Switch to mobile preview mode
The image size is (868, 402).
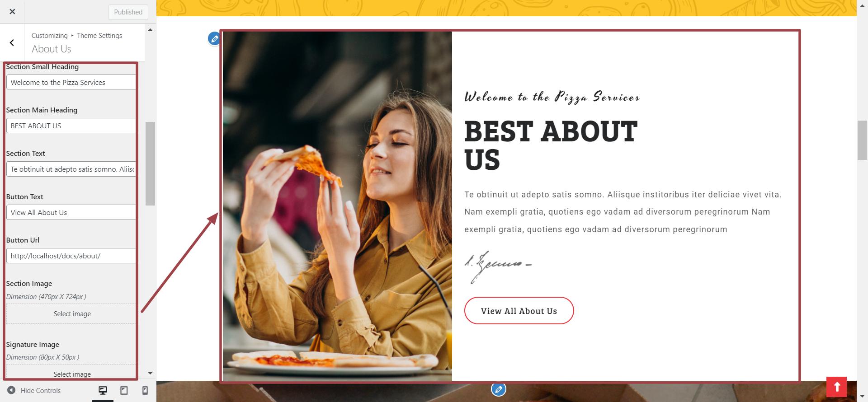pos(145,390)
